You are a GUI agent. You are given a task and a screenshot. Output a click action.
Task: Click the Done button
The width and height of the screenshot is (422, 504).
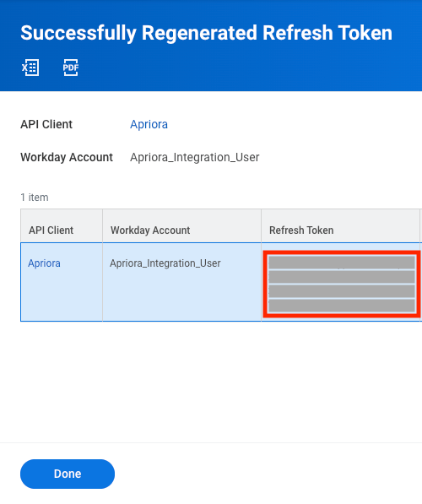point(68,474)
